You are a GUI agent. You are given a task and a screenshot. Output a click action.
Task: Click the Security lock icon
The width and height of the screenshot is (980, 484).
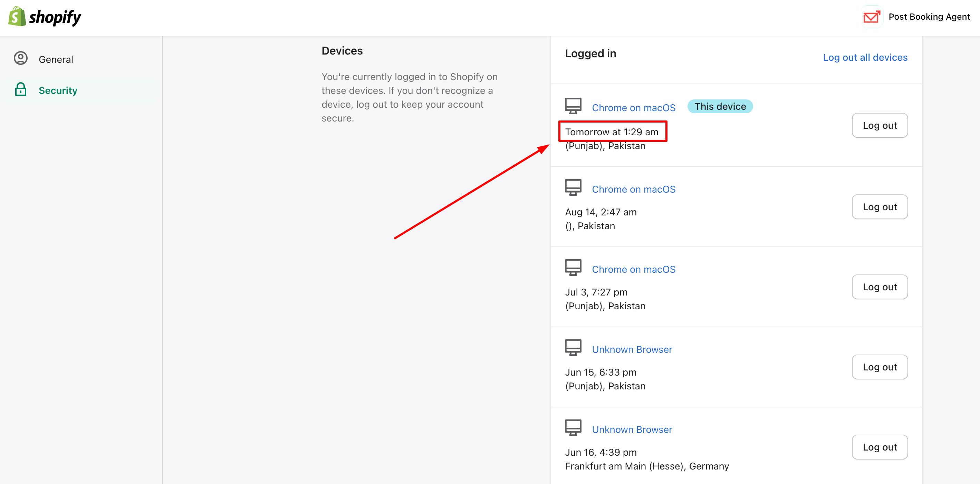tap(20, 90)
